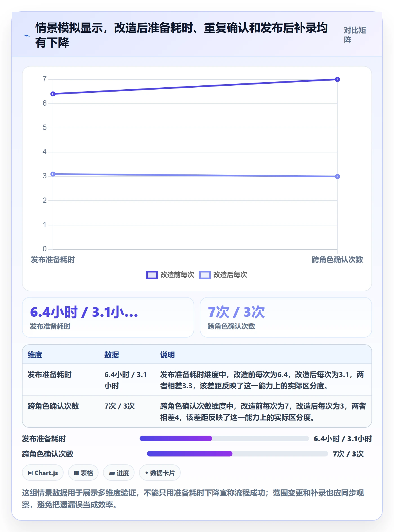
Task: Select the Chart.js chip
Action: pyautogui.click(x=43, y=473)
